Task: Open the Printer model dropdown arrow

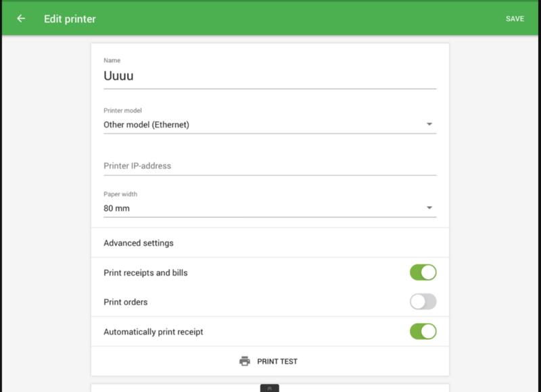Action: pos(429,124)
